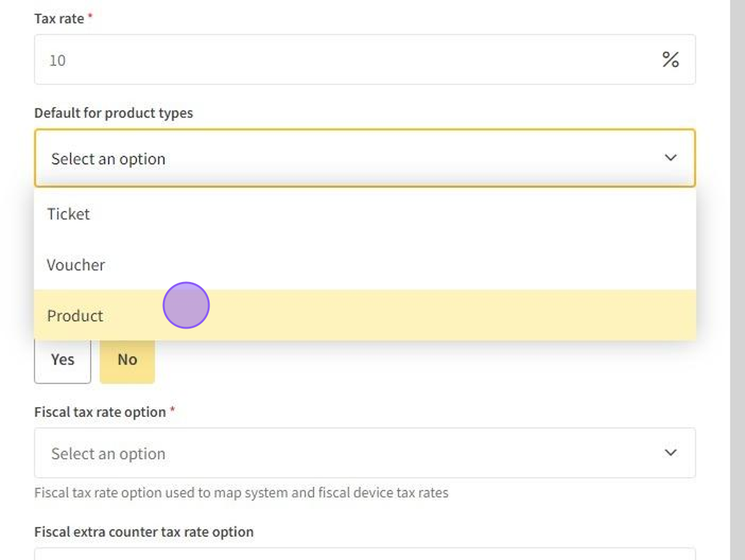
Task: Select the No toggle button
Action: tap(127, 360)
